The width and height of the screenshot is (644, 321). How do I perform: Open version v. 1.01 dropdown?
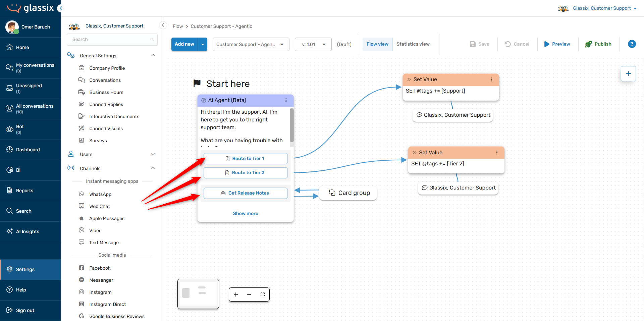(x=313, y=44)
